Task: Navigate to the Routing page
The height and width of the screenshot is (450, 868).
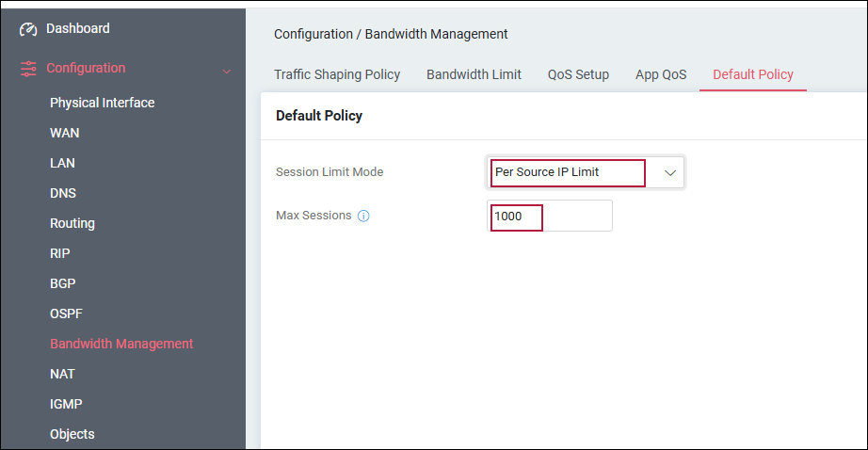Action: (x=72, y=224)
